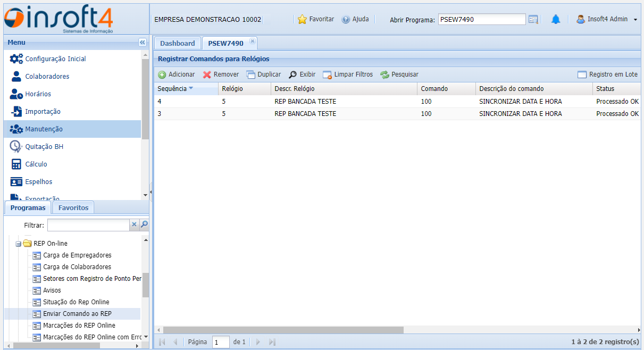644x350 pixels.
Task: Switch to the Dashboard tab
Action: click(178, 44)
